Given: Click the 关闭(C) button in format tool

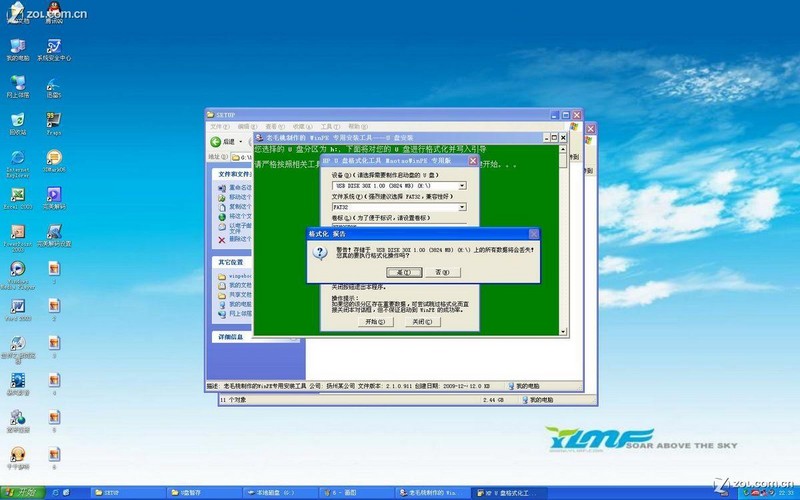Looking at the screenshot, I should coord(422,322).
